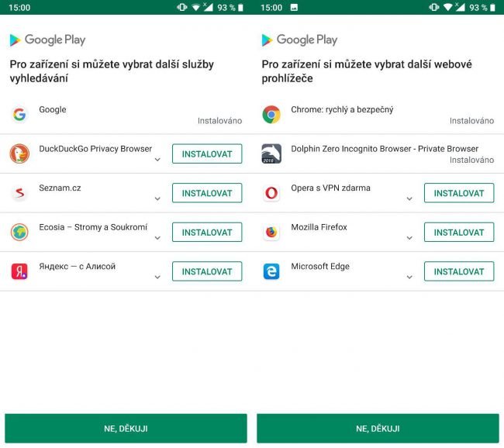Tap heading about další webové prohlížeče
Viewport: 504px width, 448px height.
[x=367, y=71]
